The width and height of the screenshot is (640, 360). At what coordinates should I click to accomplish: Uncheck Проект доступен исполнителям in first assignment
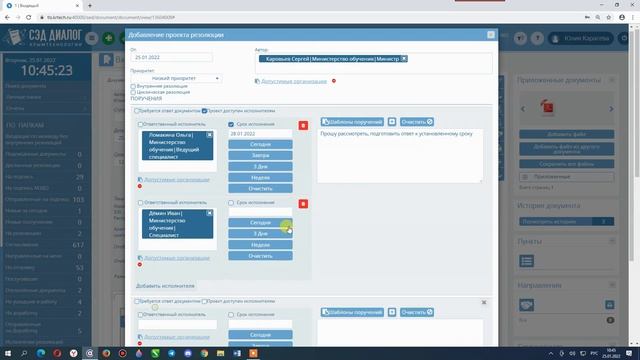pos(204,111)
